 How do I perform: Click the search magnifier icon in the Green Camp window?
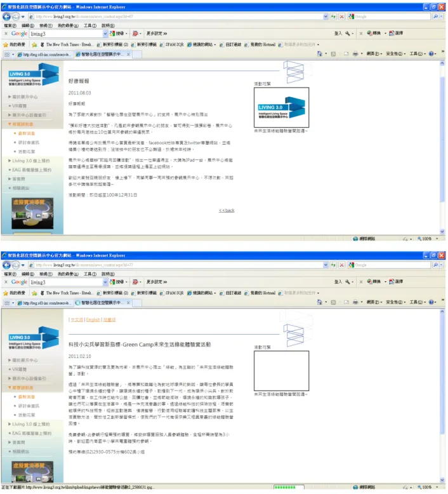(x=435, y=265)
